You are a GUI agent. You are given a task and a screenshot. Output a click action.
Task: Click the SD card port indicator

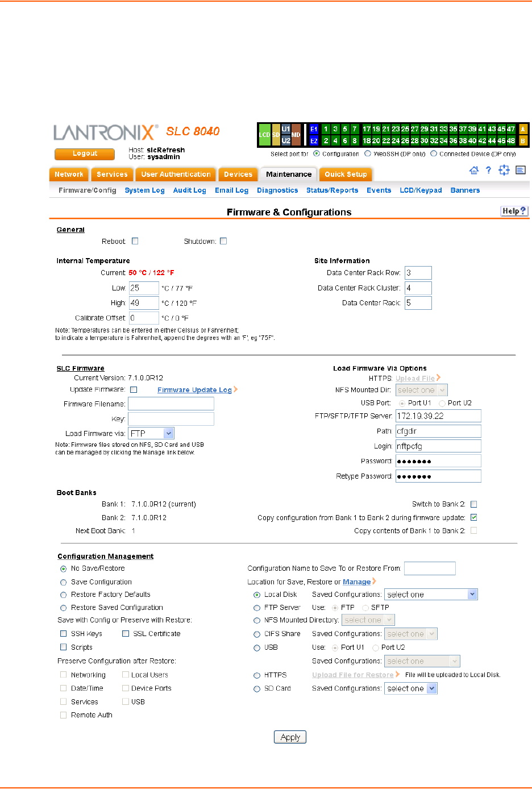click(276, 135)
